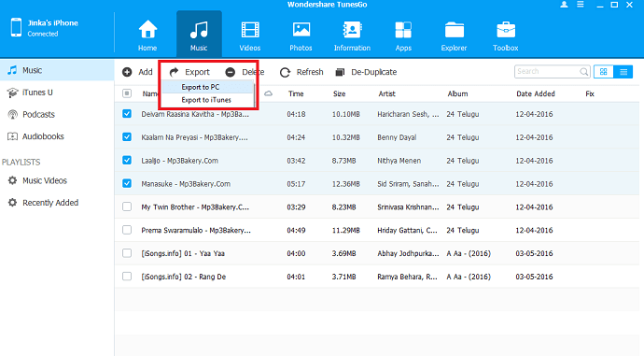The image size is (644, 356).
Task: Open the Explorer section
Action: [454, 36]
